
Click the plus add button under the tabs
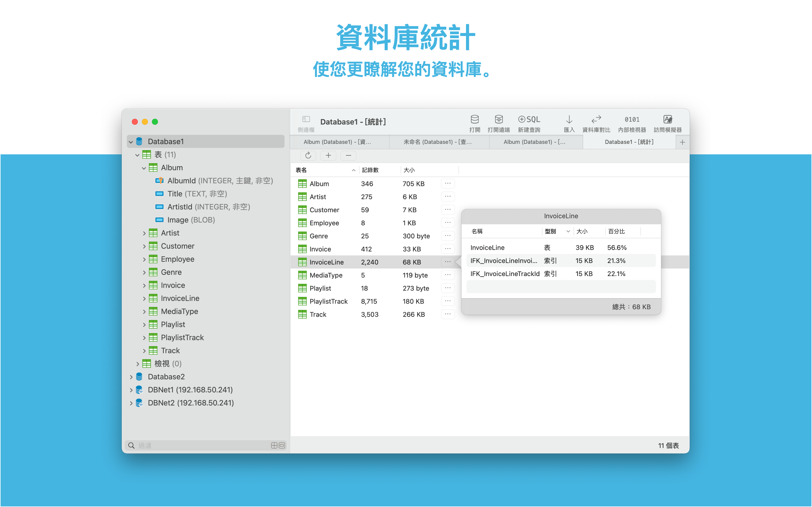coord(328,155)
